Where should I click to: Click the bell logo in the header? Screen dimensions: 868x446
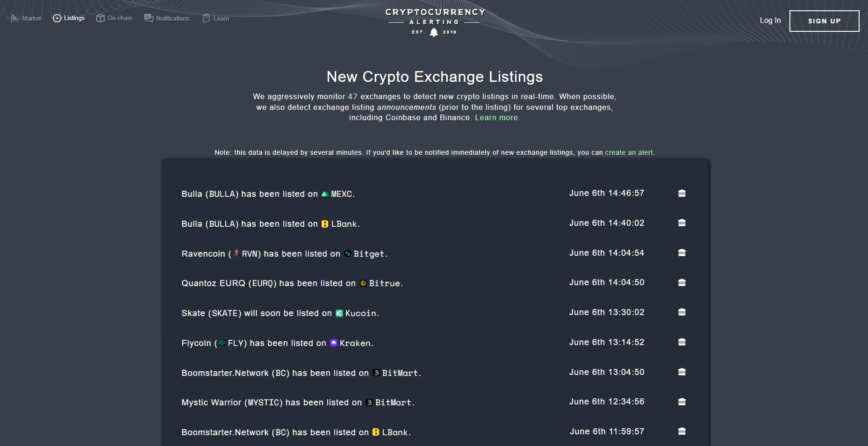(x=434, y=32)
